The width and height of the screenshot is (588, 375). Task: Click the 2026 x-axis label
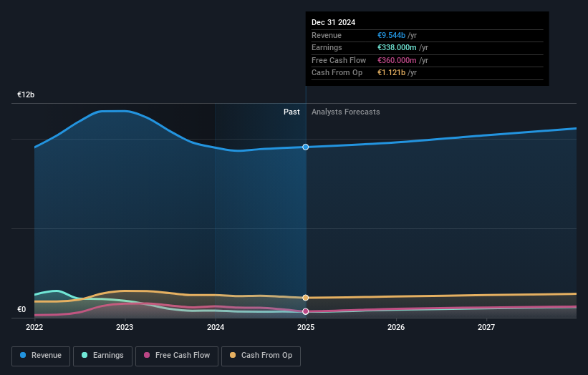pyautogui.click(x=396, y=327)
